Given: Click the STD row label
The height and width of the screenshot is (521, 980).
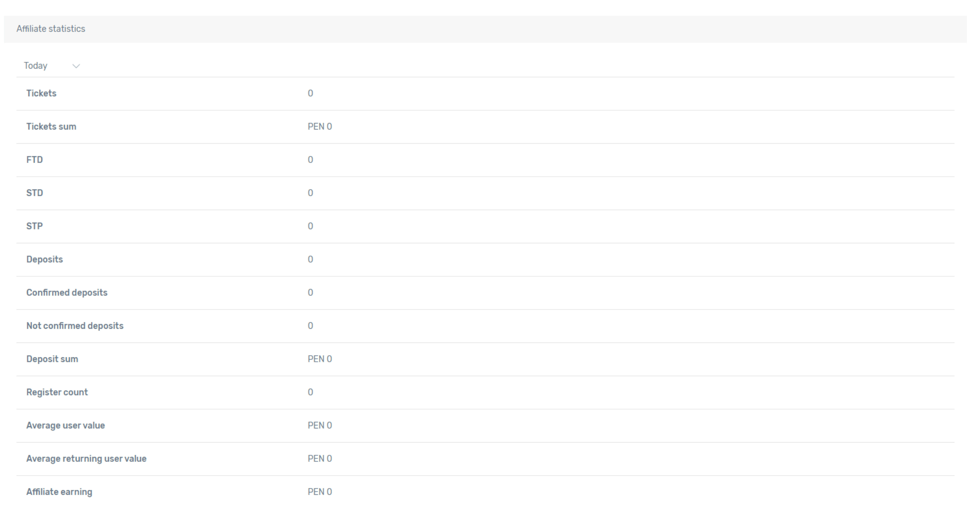Looking at the screenshot, I should coord(34,193).
